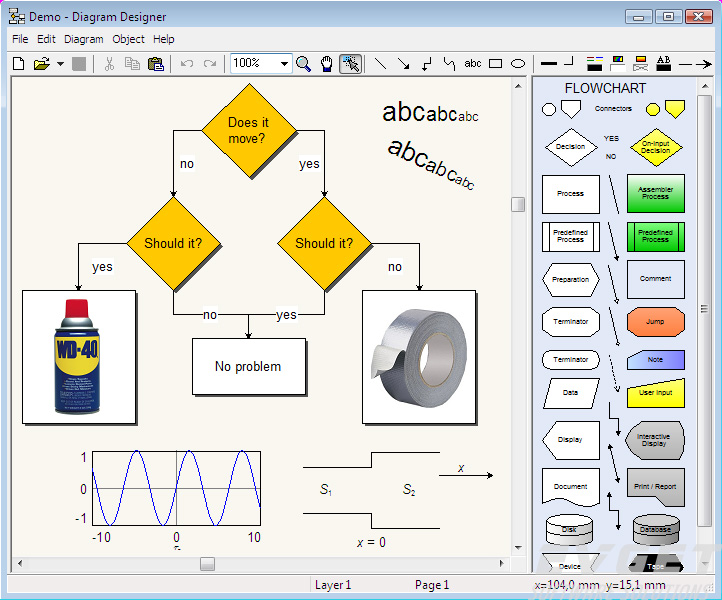Select the WD-40 image on canvas
722x600 pixels.
click(79, 357)
